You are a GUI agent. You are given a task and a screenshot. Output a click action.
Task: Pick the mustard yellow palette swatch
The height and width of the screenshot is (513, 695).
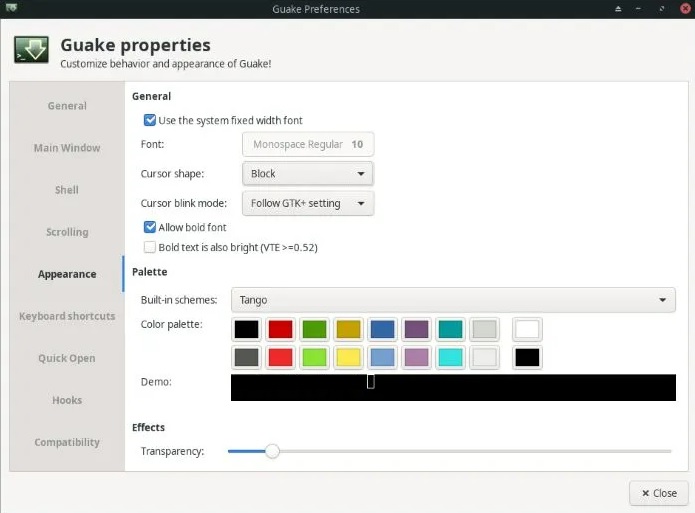(x=348, y=329)
